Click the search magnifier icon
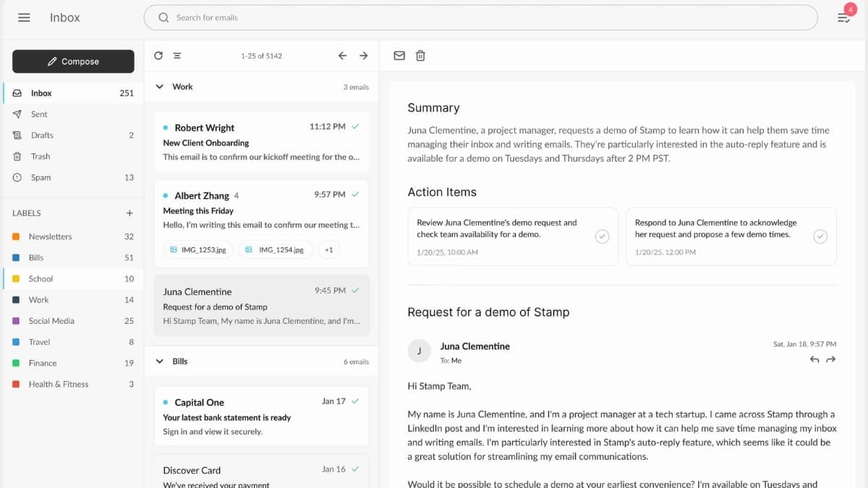This screenshot has width=868, height=488. (x=163, y=17)
